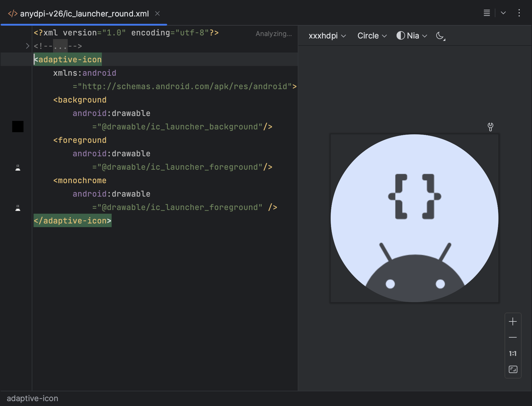Image resolution: width=532 pixels, height=406 pixels.
Task: Toggle the night mode moon icon
Action: coord(440,36)
